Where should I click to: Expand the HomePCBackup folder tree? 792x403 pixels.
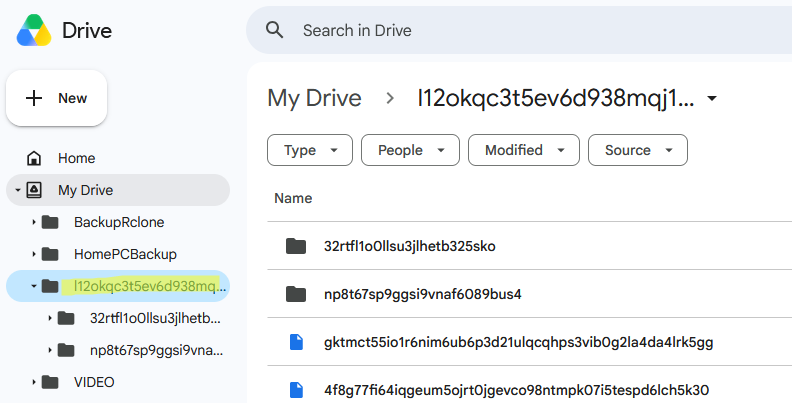pos(34,254)
